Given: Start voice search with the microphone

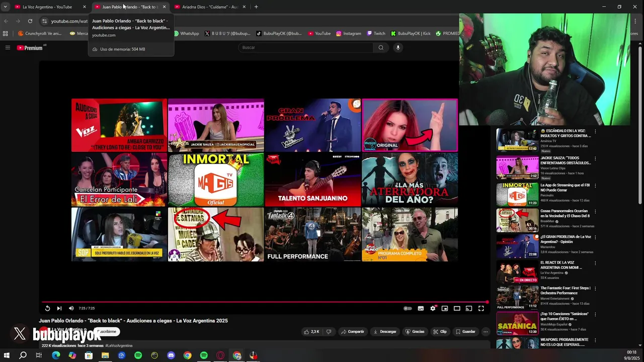Looking at the screenshot, I should (398, 48).
